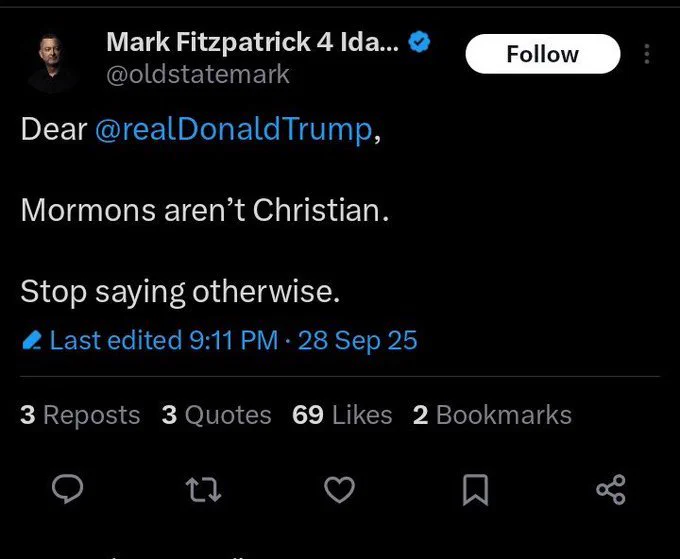Show the 3 Reposts list
This screenshot has height=559, width=680.
click(x=80, y=415)
